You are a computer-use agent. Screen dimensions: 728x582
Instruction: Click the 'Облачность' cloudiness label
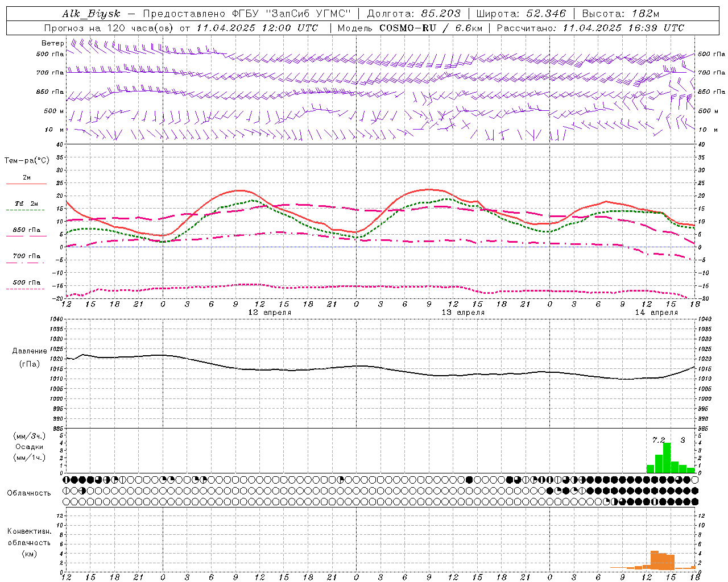(x=29, y=493)
